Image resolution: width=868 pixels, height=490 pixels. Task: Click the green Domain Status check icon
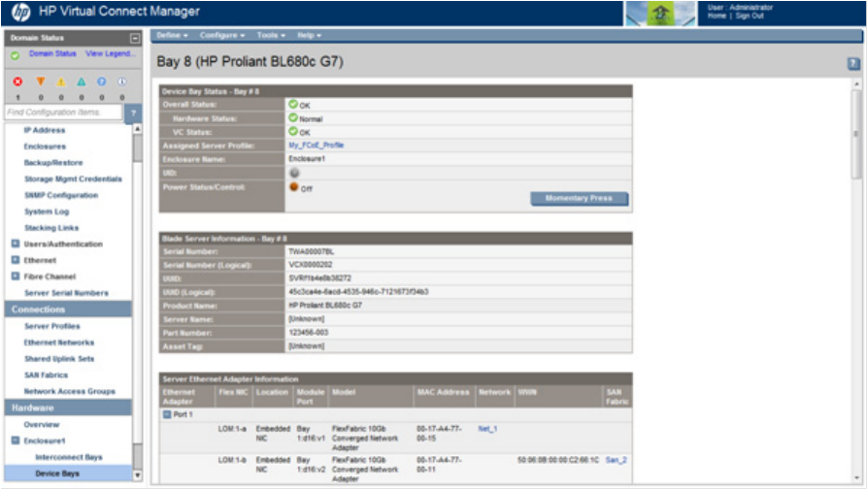click(16, 54)
